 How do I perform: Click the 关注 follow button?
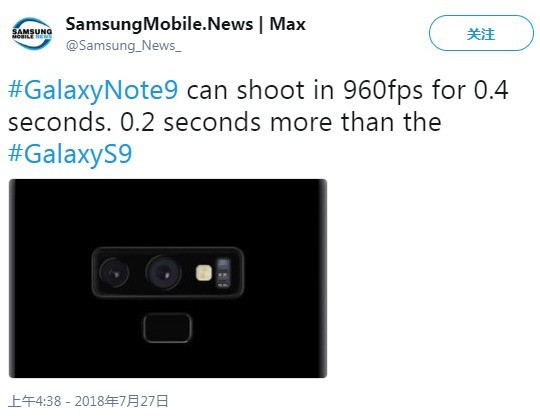point(481,33)
